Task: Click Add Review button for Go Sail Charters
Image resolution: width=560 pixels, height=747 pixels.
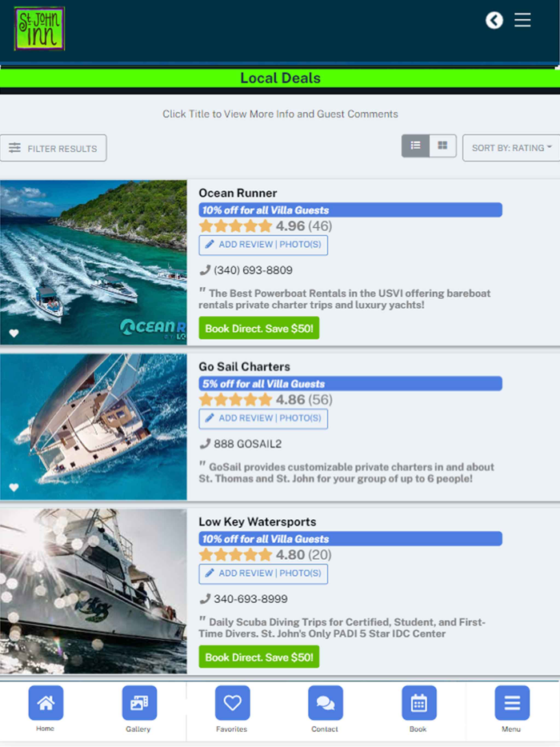Action: coord(263,419)
